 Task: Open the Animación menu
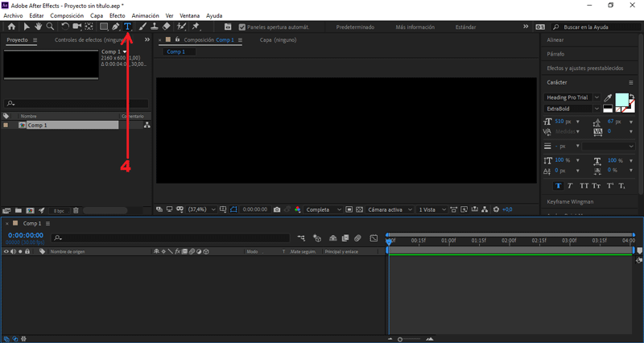pos(145,15)
